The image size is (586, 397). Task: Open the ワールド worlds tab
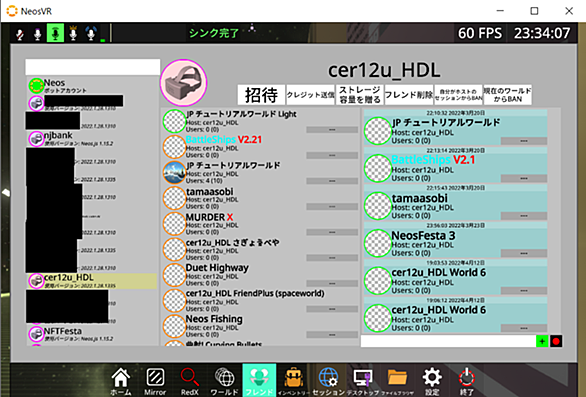click(x=224, y=381)
